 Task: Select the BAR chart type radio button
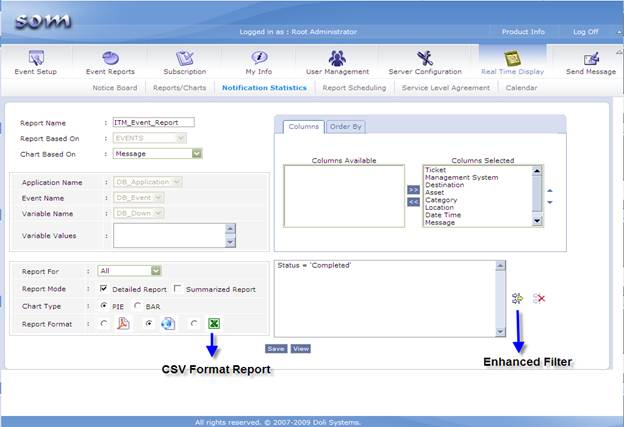click(x=138, y=306)
